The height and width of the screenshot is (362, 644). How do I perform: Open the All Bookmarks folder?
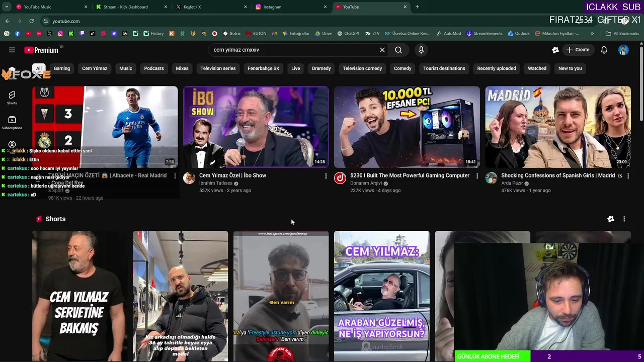622,34
